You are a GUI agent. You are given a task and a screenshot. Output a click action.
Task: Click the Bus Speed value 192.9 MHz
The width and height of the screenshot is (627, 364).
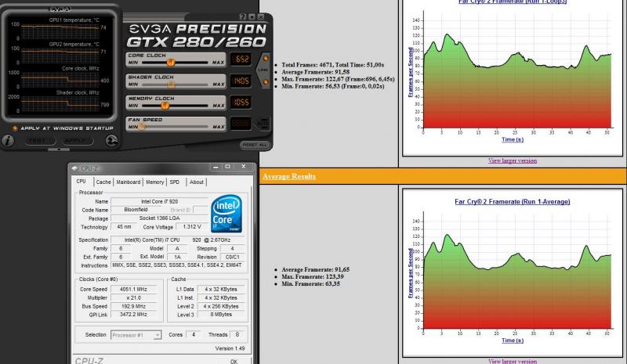pyautogui.click(x=133, y=306)
